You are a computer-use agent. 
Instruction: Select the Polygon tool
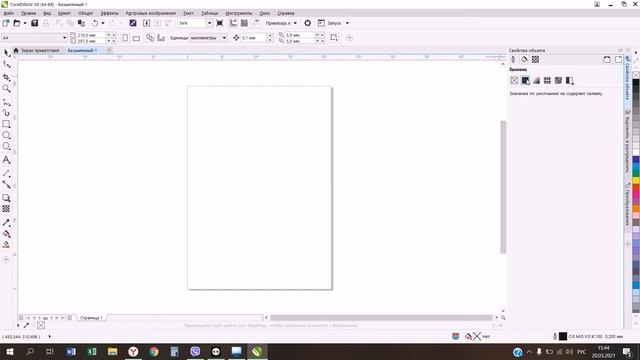(6, 146)
